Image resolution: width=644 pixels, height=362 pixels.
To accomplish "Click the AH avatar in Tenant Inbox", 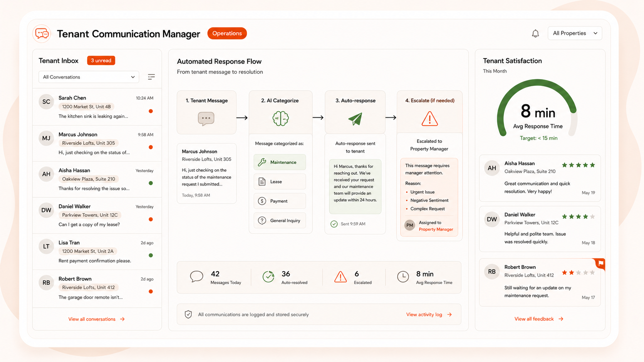I will coord(46,174).
